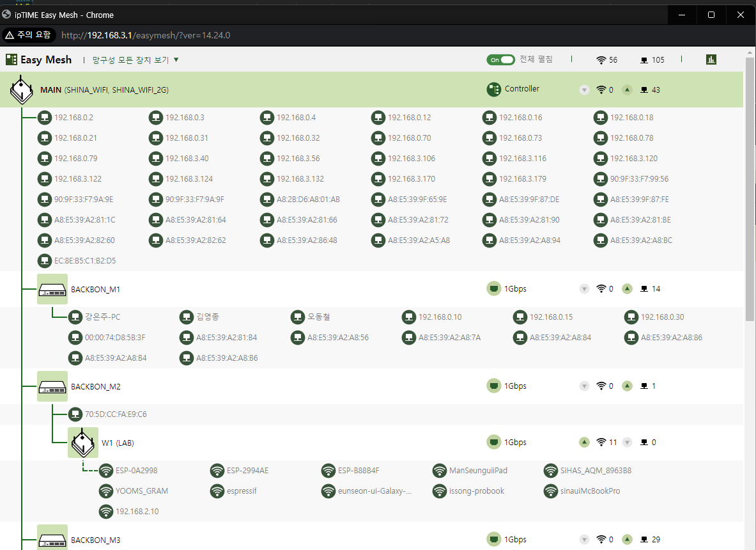756x550 pixels.
Task: Click the total wired count icon showing 105
Action: click(644, 60)
